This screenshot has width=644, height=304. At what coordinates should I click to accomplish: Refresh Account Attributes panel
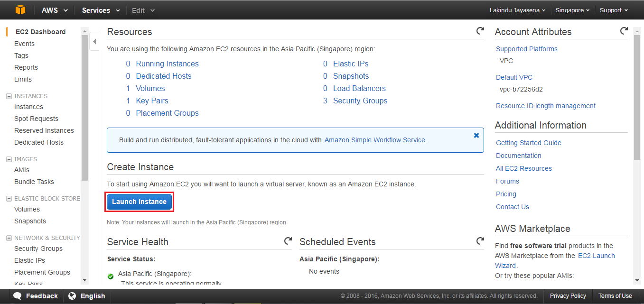(x=624, y=31)
